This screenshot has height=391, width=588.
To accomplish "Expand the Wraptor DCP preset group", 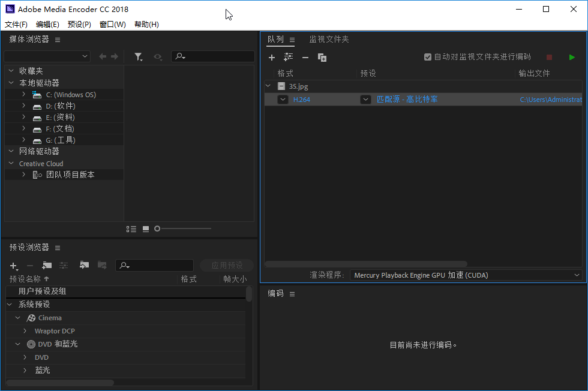I will [25, 330].
